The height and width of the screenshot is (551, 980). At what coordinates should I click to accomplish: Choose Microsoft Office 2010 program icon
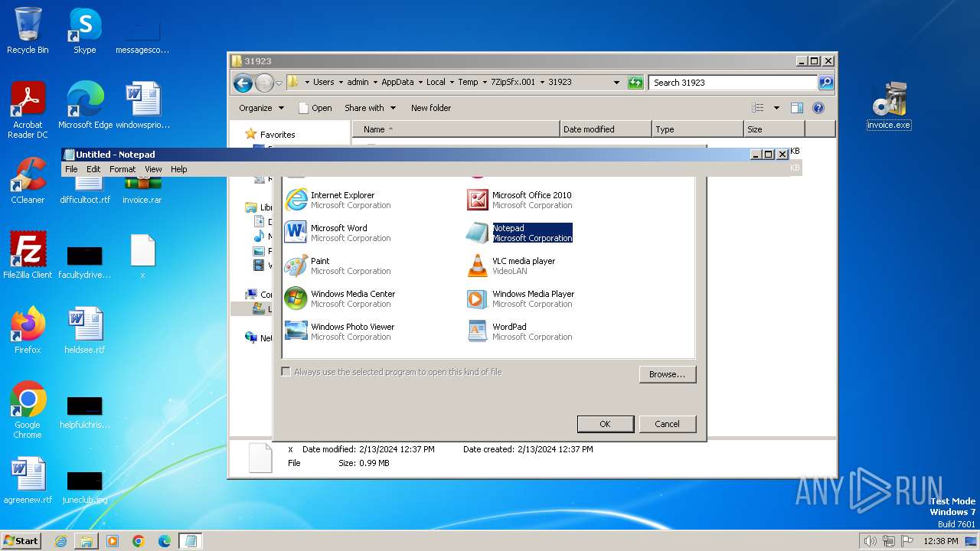click(x=478, y=200)
